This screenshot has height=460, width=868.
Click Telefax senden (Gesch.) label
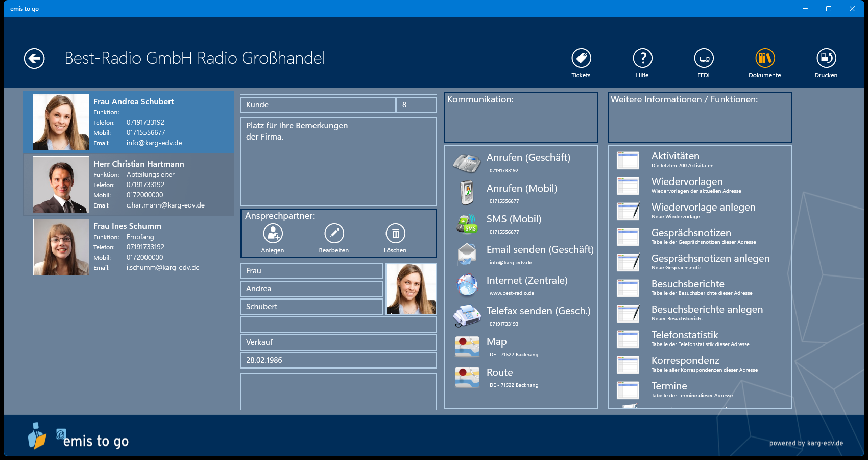coord(539,311)
